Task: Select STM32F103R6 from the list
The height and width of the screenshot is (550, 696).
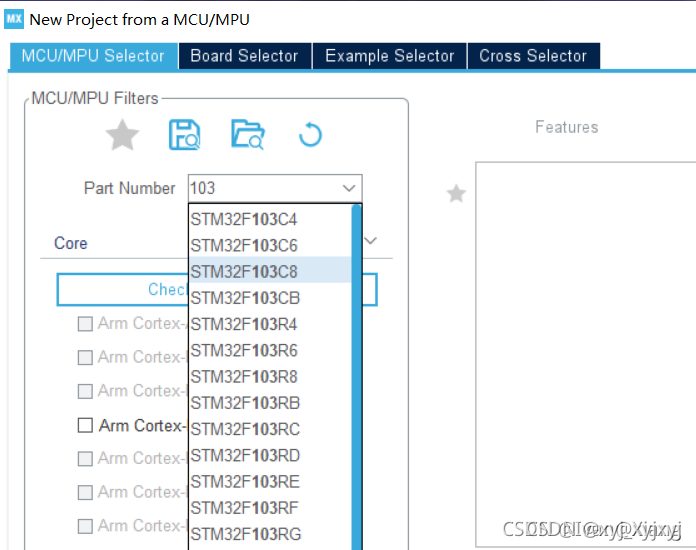Action: coord(270,351)
